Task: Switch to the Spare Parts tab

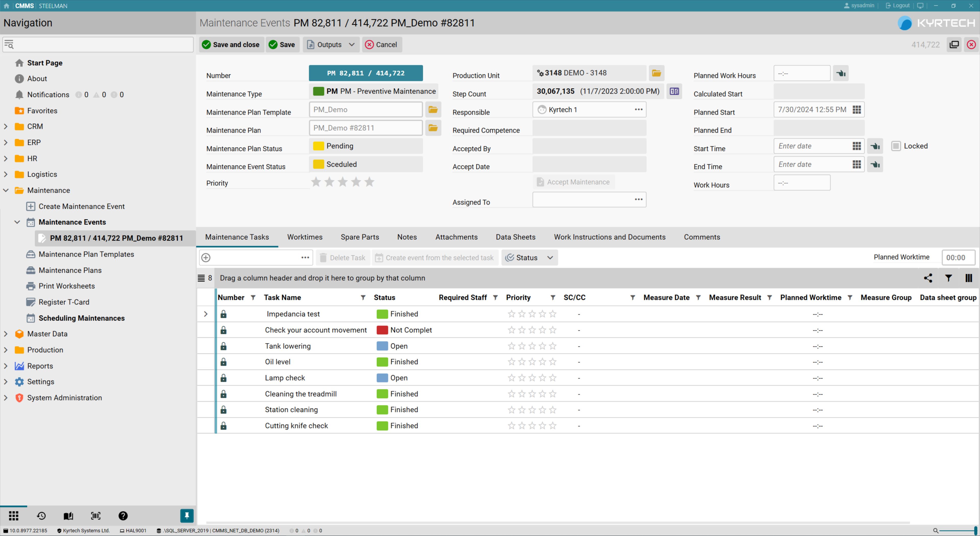Action: [360, 237]
